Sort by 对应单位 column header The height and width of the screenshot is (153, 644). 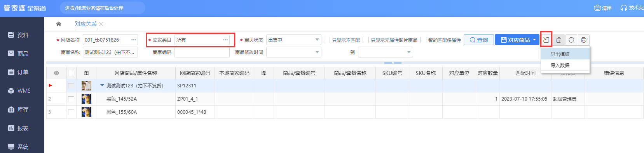[x=459, y=73]
